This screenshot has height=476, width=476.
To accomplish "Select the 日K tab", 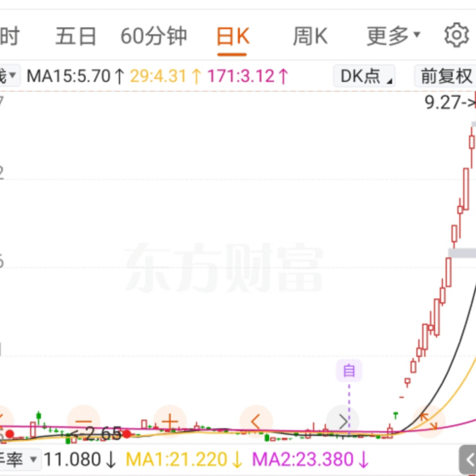I will coord(233,36).
